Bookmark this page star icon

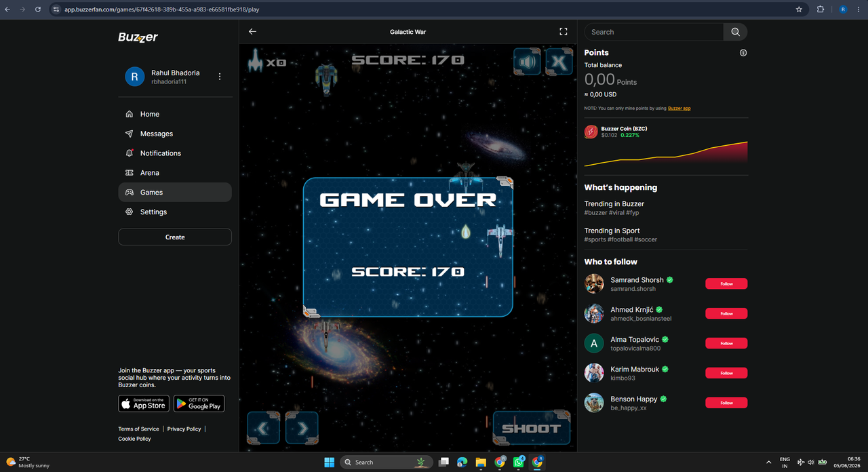[x=799, y=9]
